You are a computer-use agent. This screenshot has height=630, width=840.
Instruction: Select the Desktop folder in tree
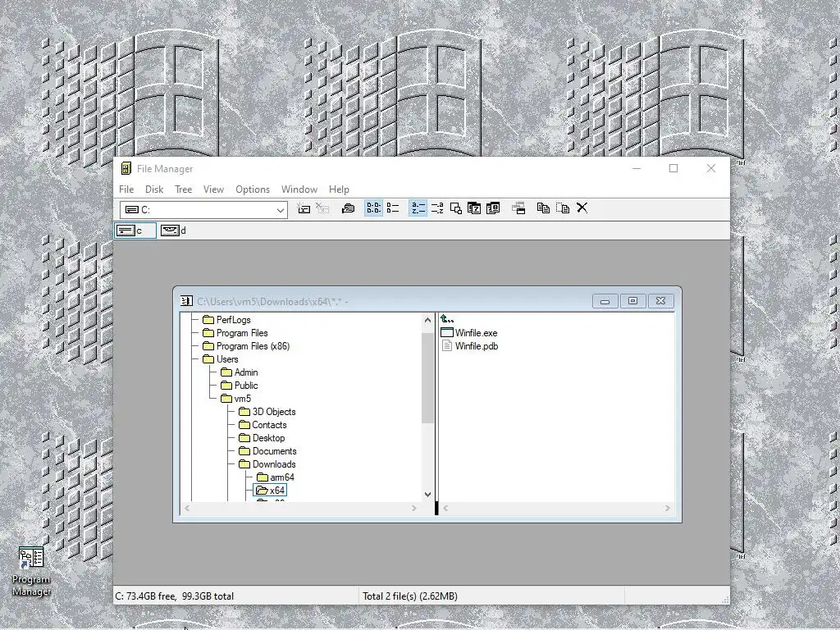(x=262, y=438)
